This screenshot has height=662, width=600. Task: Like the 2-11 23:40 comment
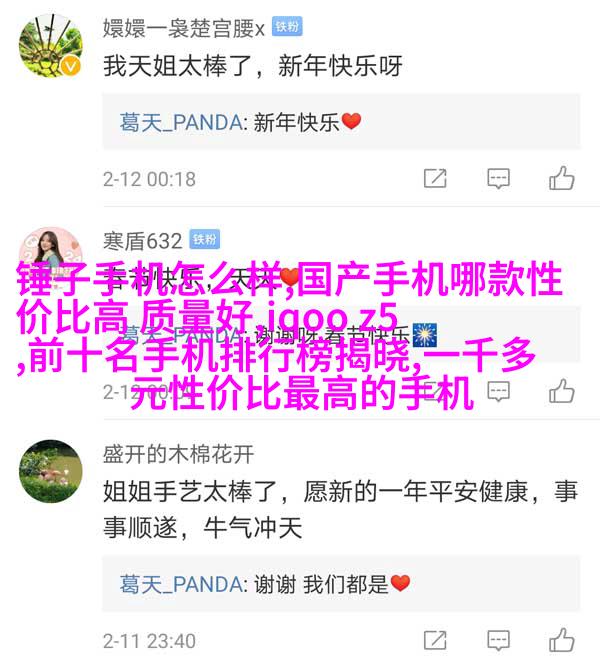click(x=562, y=640)
